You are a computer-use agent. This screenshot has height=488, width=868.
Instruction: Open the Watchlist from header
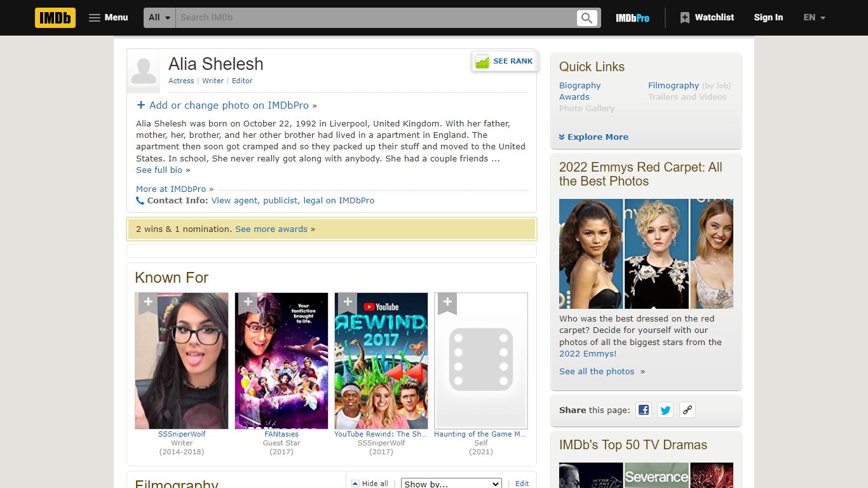707,18
